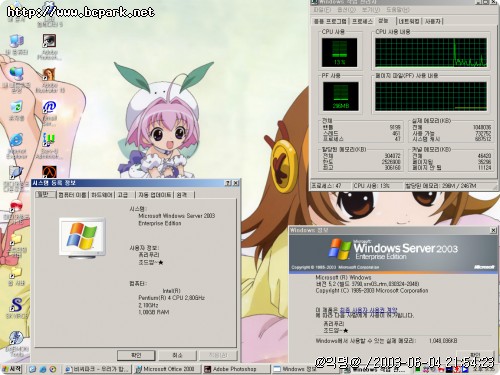Click 'Microsoft Windows Server 2003' text in System Properties

[x=177, y=216]
